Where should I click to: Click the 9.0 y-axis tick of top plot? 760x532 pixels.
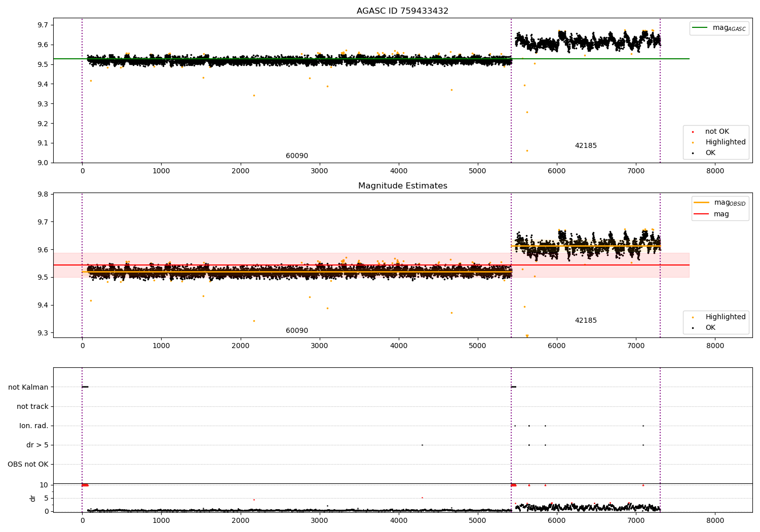coord(43,163)
